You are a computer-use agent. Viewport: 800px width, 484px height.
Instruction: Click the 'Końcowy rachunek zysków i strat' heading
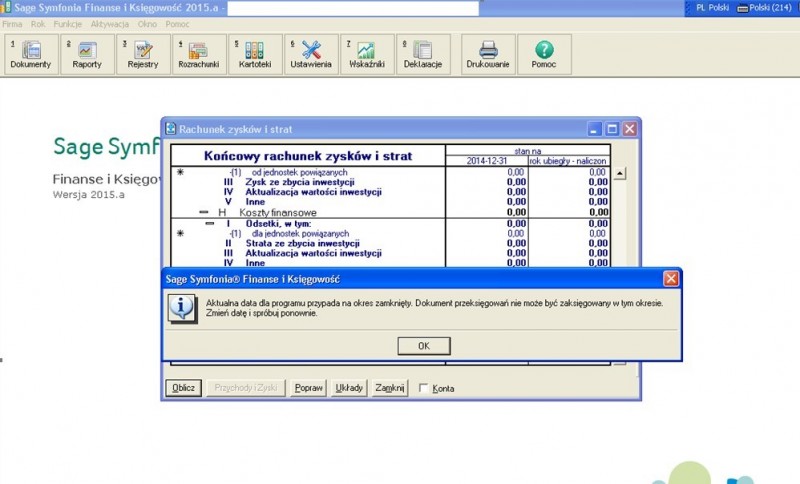pyautogui.click(x=308, y=156)
